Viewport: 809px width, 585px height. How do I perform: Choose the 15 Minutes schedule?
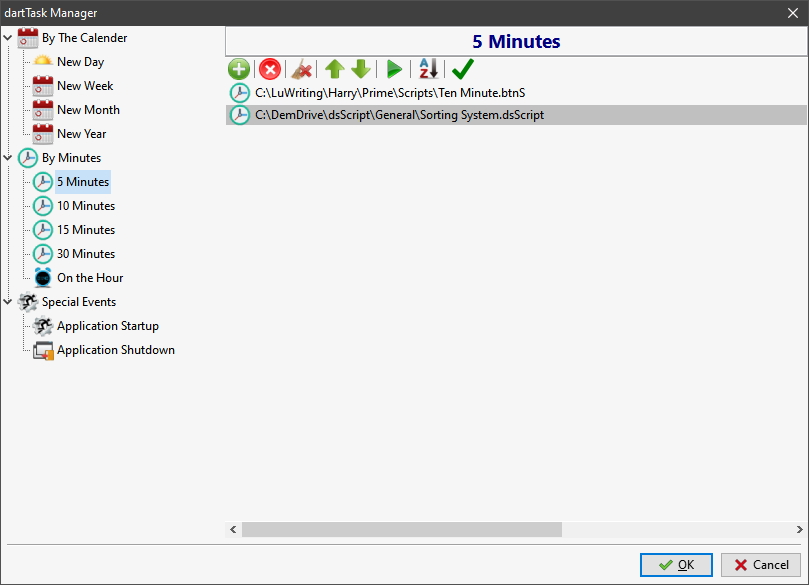86,230
